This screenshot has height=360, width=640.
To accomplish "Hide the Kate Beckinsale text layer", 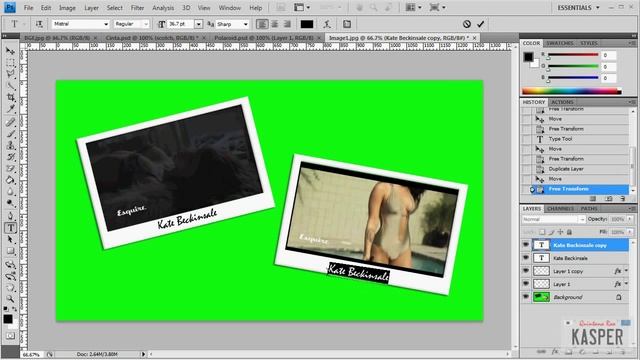I will coord(526,258).
